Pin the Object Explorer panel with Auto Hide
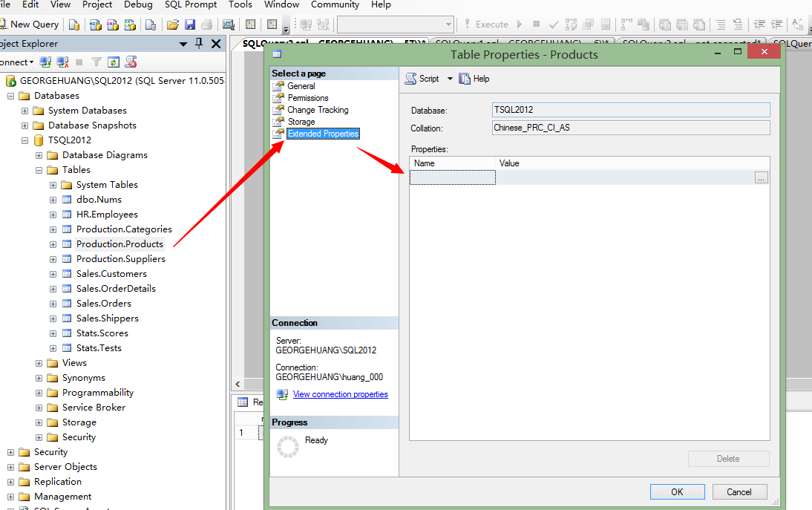 pyautogui.click(x=200, y=44)
